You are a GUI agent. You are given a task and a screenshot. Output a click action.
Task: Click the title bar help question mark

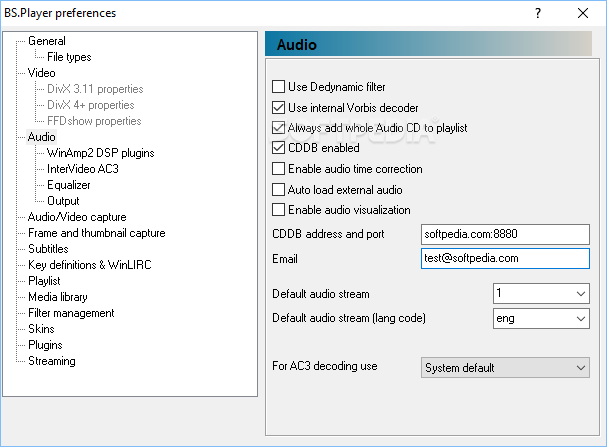(538, 13)
